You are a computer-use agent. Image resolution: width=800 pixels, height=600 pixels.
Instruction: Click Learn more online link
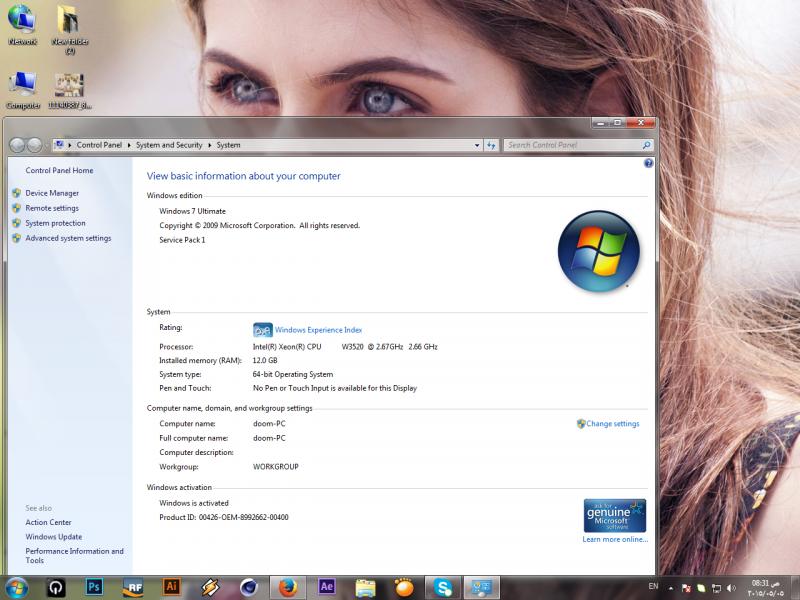click(615, 539)
